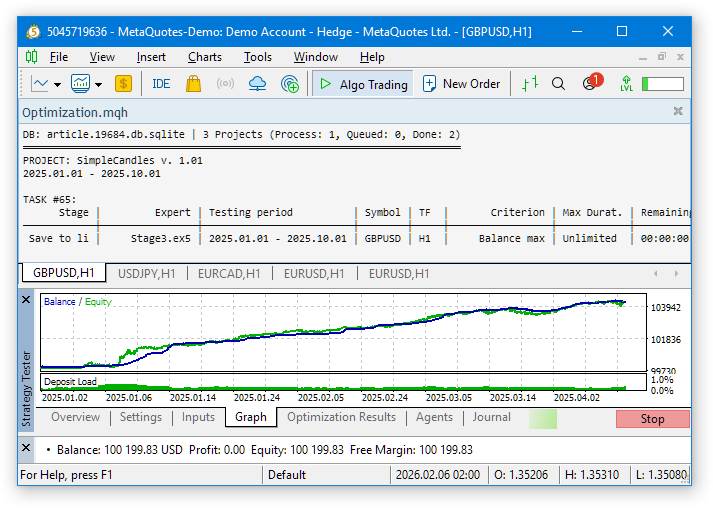Expand the chart type dropdown arrow
This screenshot has width=713, height=508.
tap(57, 85)
